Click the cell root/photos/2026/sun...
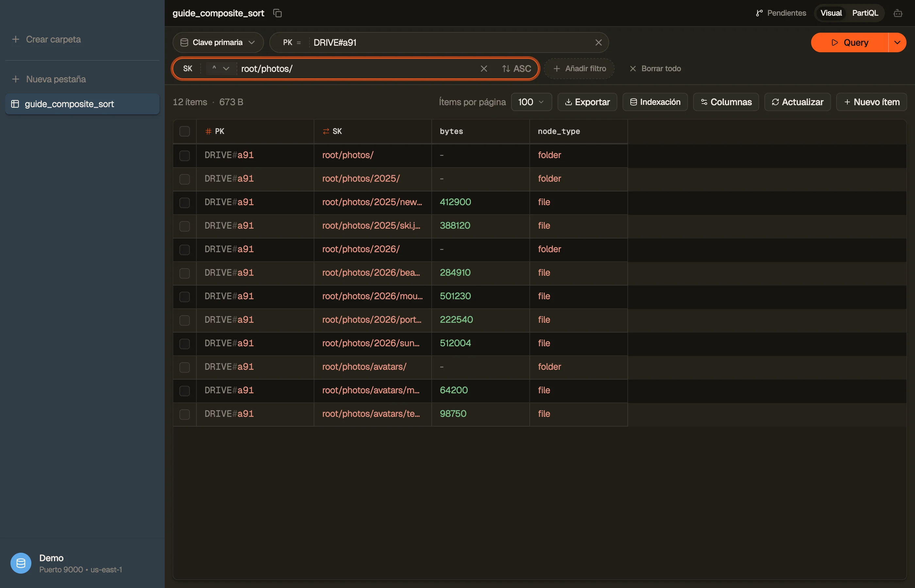 click(373, 344)
